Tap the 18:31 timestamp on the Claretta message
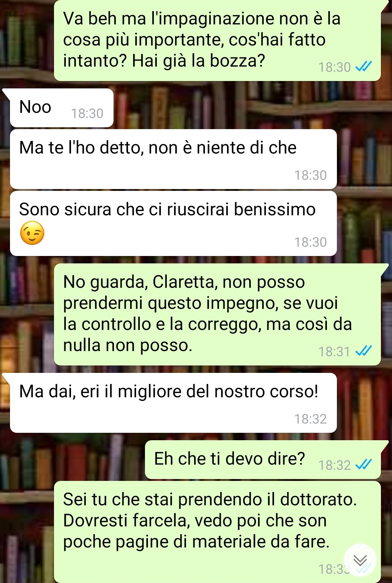Image resolution: width=392 pixels, height=583 pixels. [x=334, y=351]
